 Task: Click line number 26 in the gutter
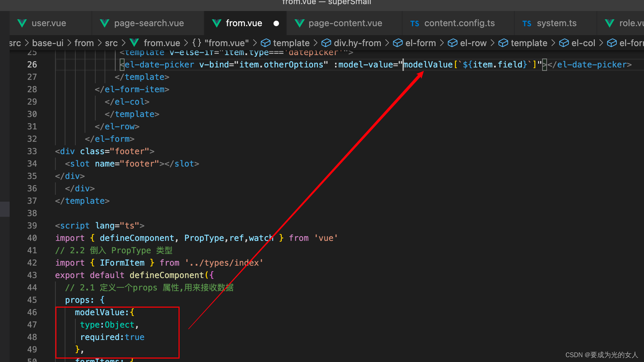[32, 65]
